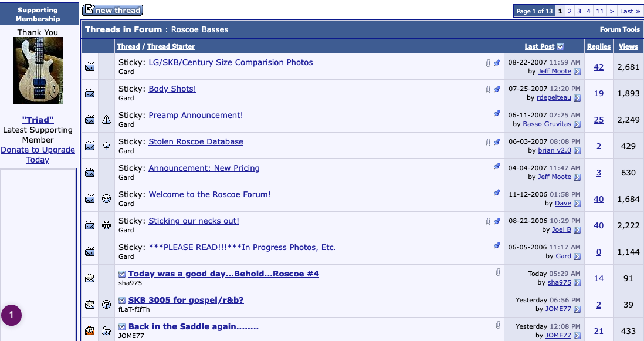Open Announcement: New Pricing thread

coord(204,168)
